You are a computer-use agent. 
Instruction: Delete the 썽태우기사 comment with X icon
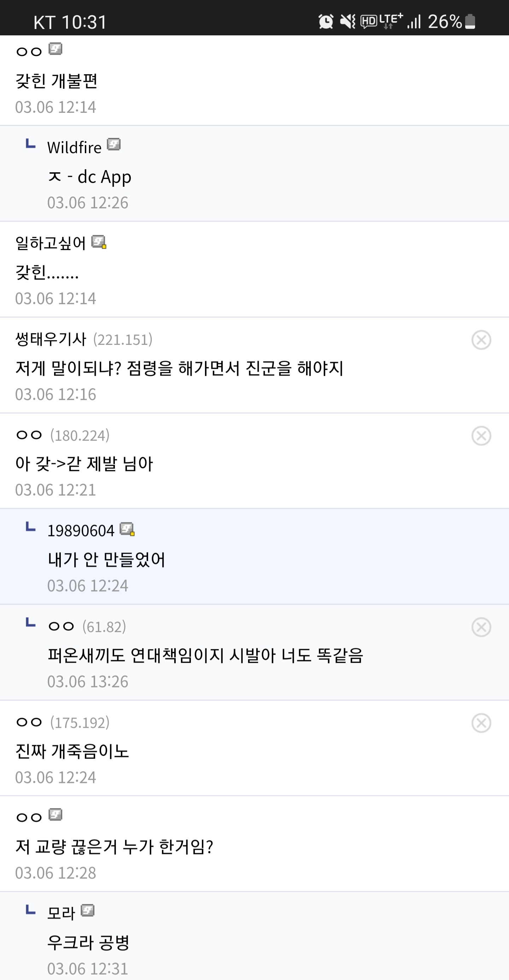pos(481,340)
